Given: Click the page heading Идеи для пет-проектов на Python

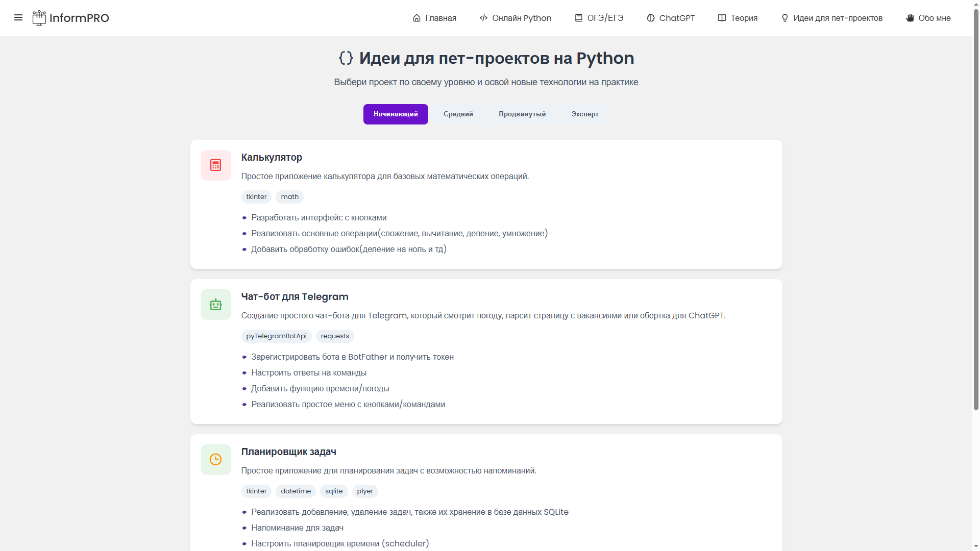Looking at the screenshot, I should tap(497, 58).
